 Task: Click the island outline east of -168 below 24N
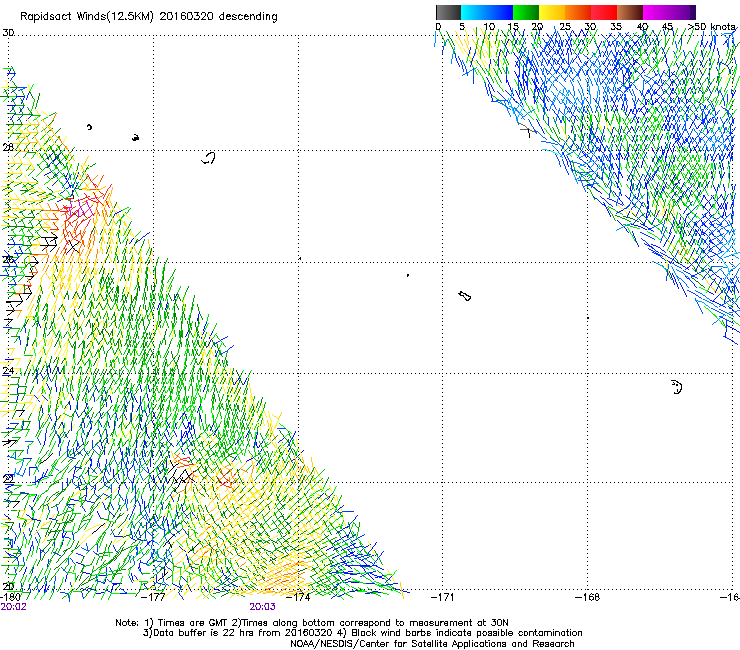(677, 387)
